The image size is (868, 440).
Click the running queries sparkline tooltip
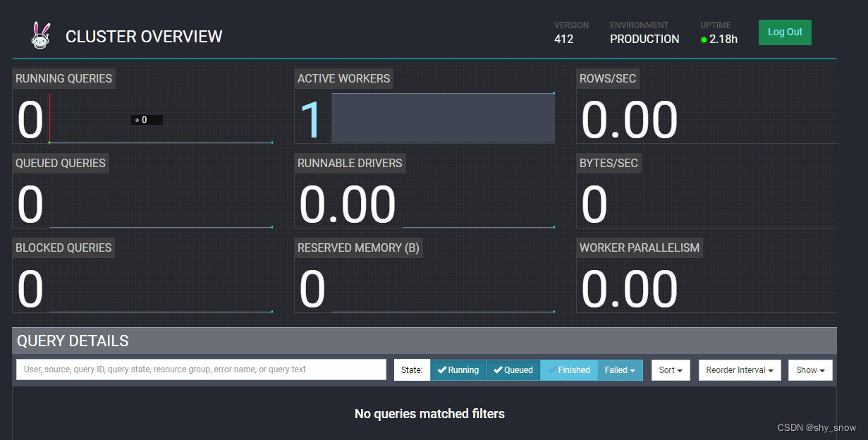pos(147,120)
